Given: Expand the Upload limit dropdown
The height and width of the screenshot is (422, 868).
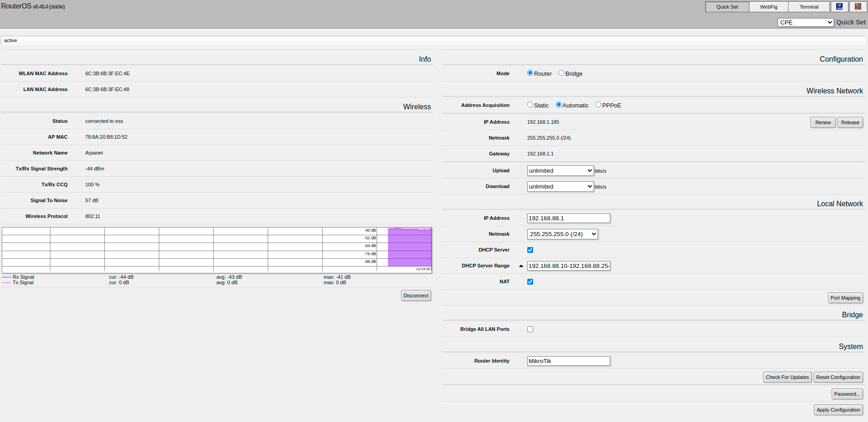Looking at the screenshot, I should (560, 171).
